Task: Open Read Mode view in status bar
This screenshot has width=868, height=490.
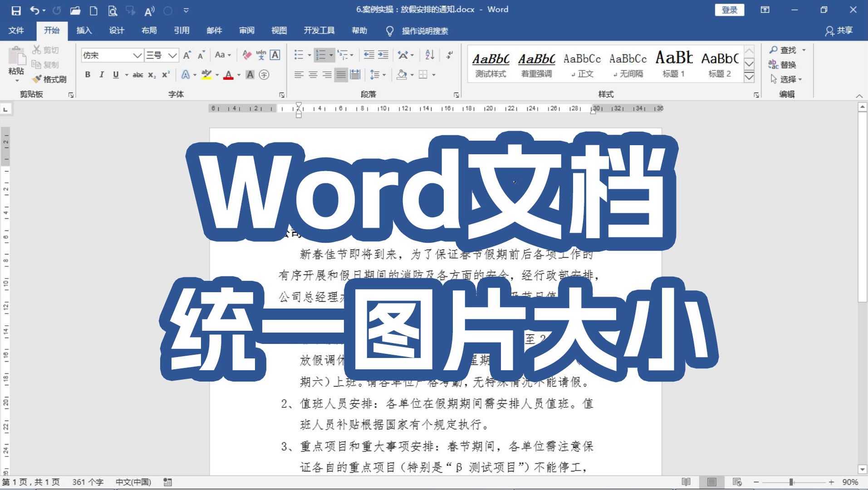Action: [x=686, y=482]
